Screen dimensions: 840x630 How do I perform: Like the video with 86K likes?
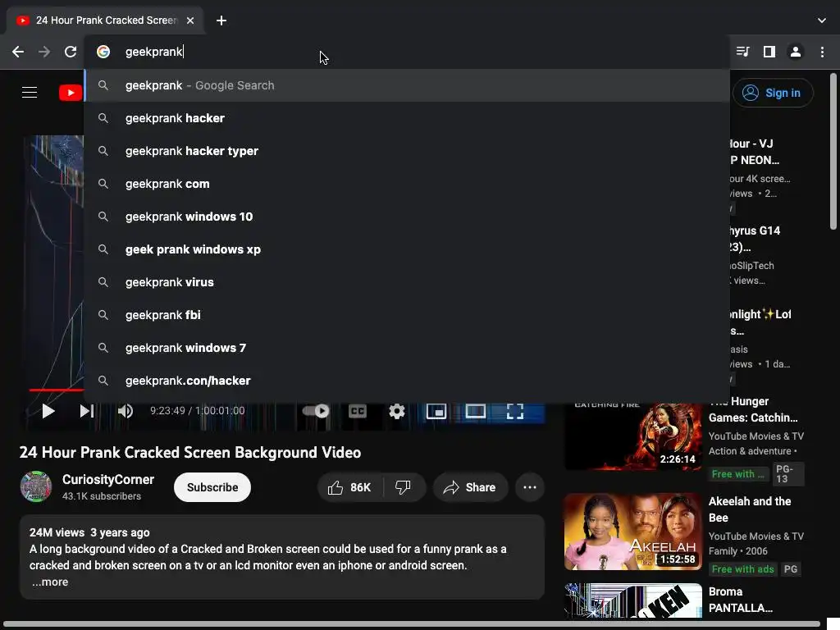click(350, 487)
